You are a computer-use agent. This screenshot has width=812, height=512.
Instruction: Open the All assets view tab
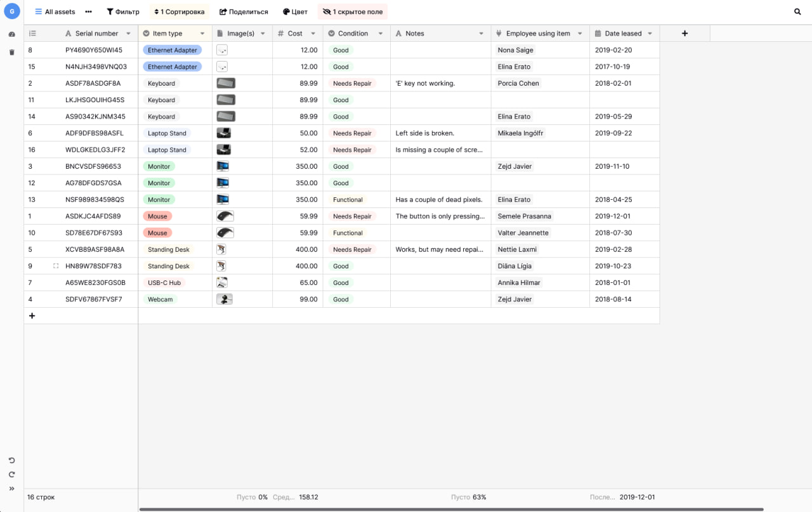[x=55, y=11]
